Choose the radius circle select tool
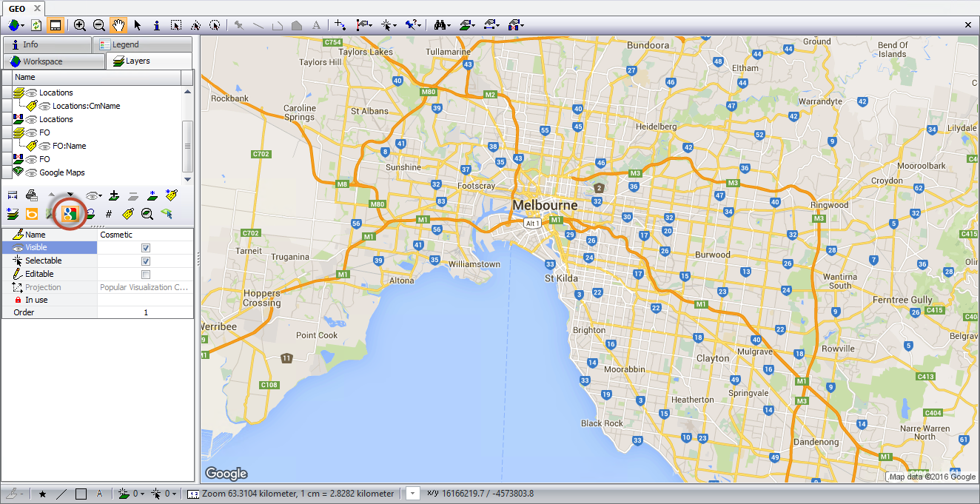The image size is (980, 504). pyautogui.click(x=215, y=24)
